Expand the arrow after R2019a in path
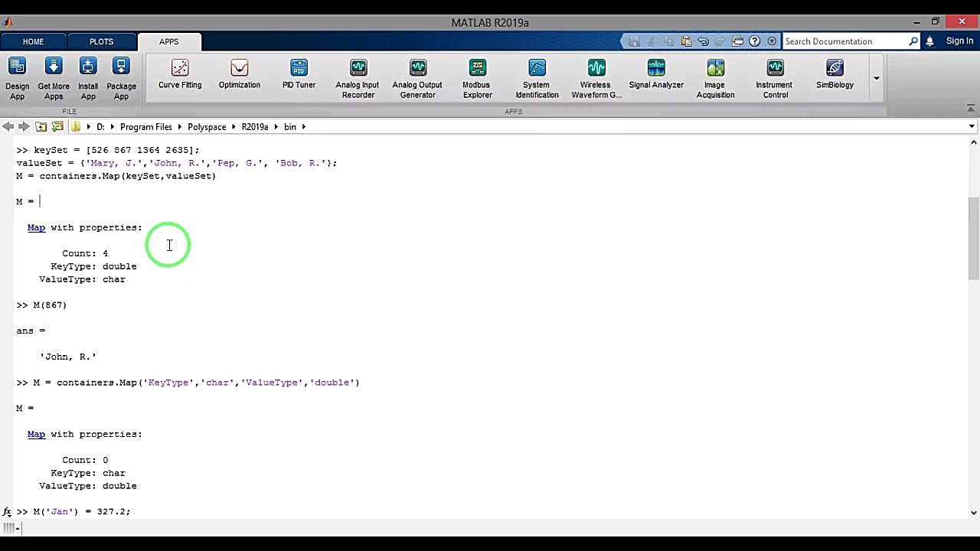 pyautogui.click(x=276, y=126)
